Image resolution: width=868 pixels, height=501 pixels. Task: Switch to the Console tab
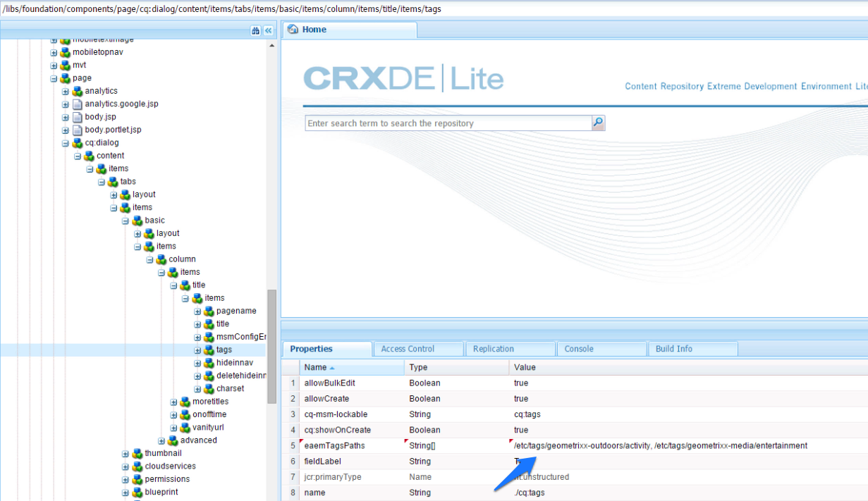(601, 349)
